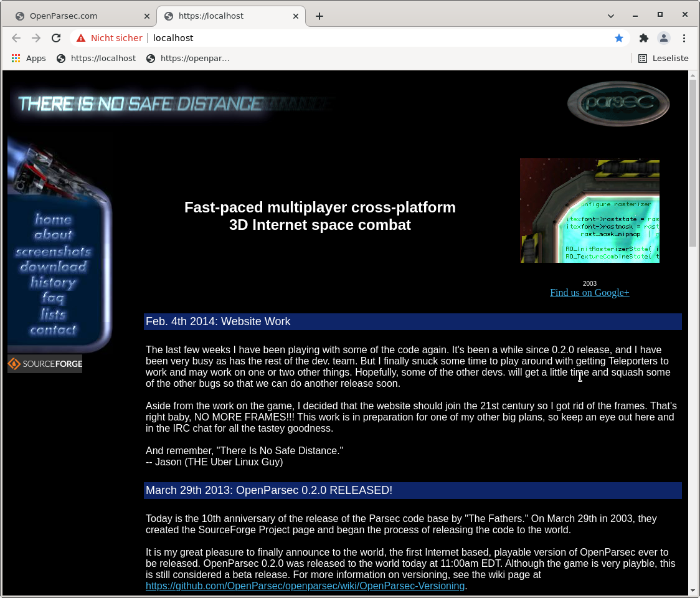The image size is (700, 598).
Task: Maximize the browser window
Action: 660,15
